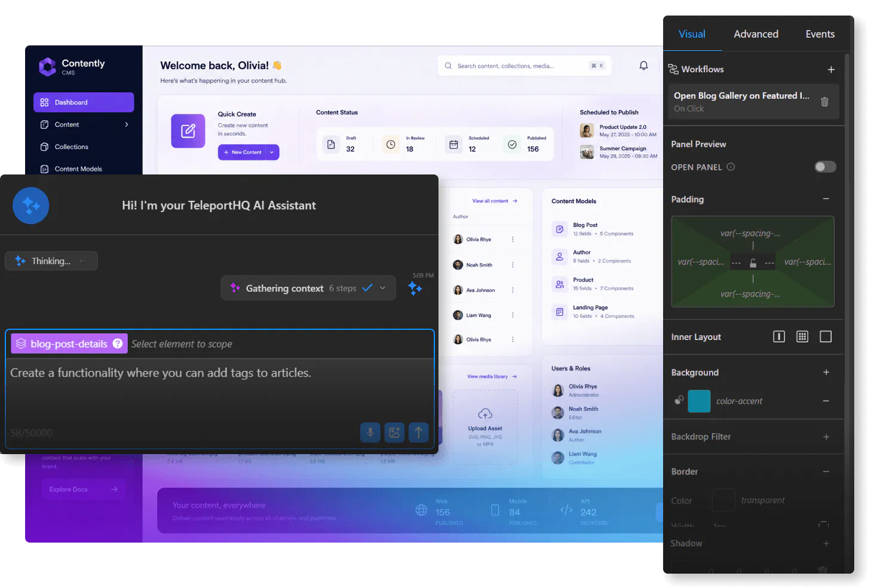
Task: Add a Backdrop Filter
Action: [x=826, y=437]
